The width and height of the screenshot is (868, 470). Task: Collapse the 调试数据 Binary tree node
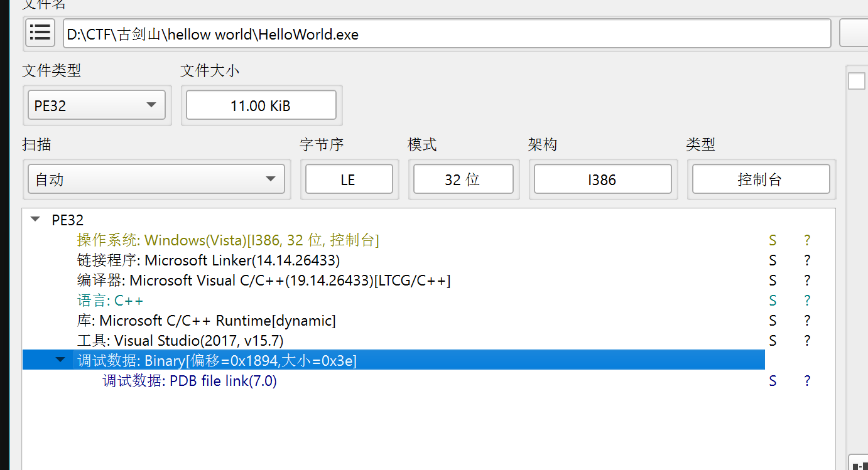pos(61,360)
